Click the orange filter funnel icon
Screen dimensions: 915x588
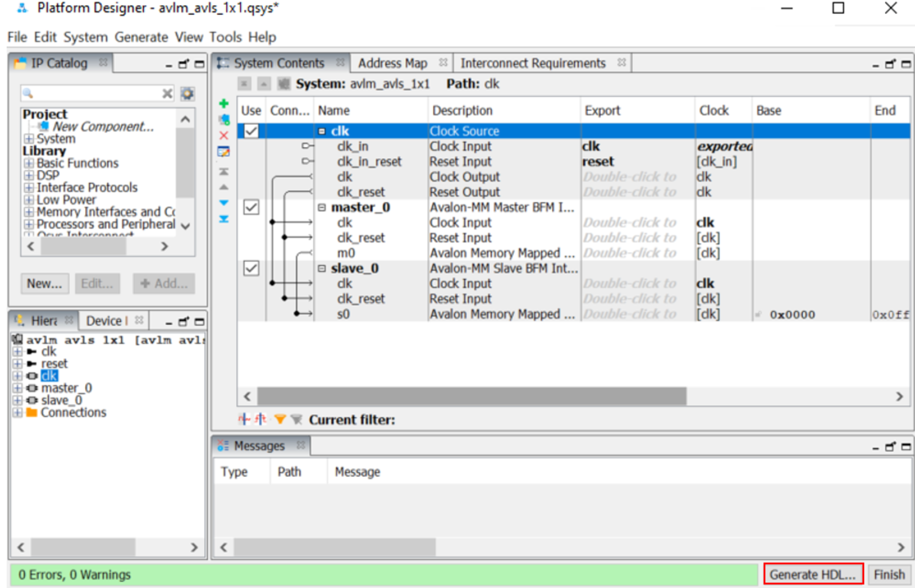(280, 419)
